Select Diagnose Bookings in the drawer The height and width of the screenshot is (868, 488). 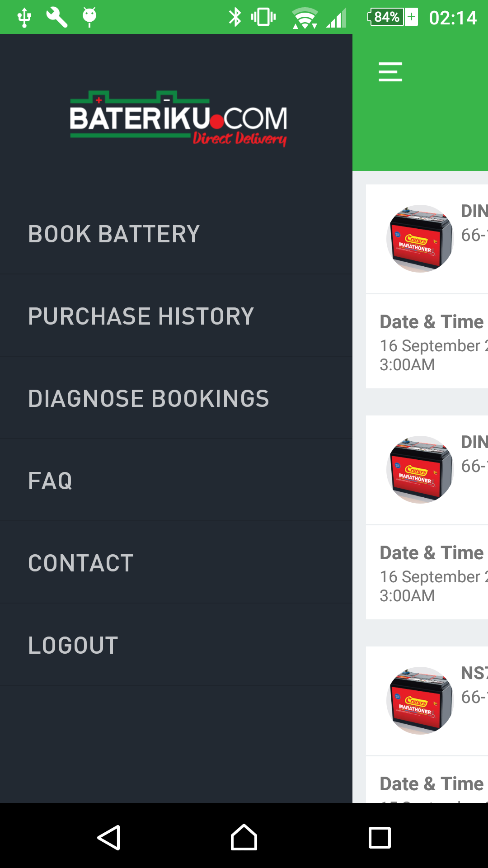click(x=149, y=399)
